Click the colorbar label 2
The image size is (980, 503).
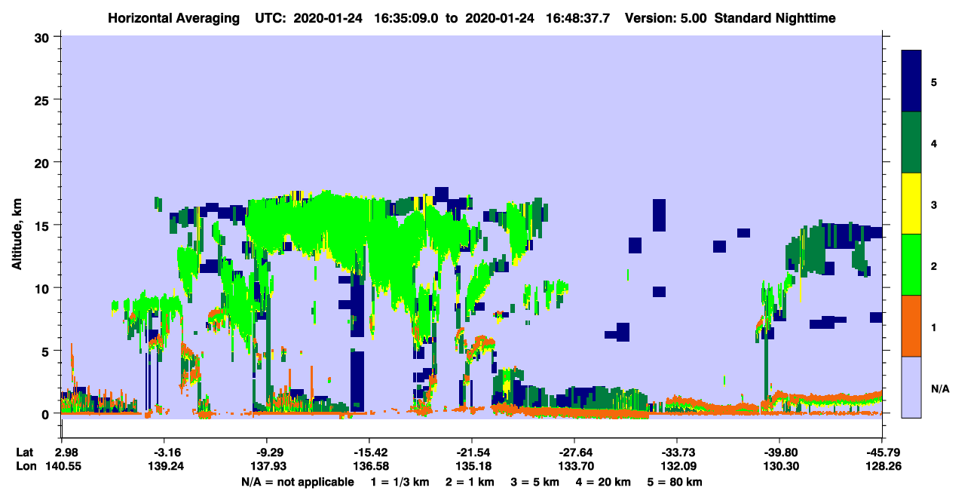(x=934, y=265)
